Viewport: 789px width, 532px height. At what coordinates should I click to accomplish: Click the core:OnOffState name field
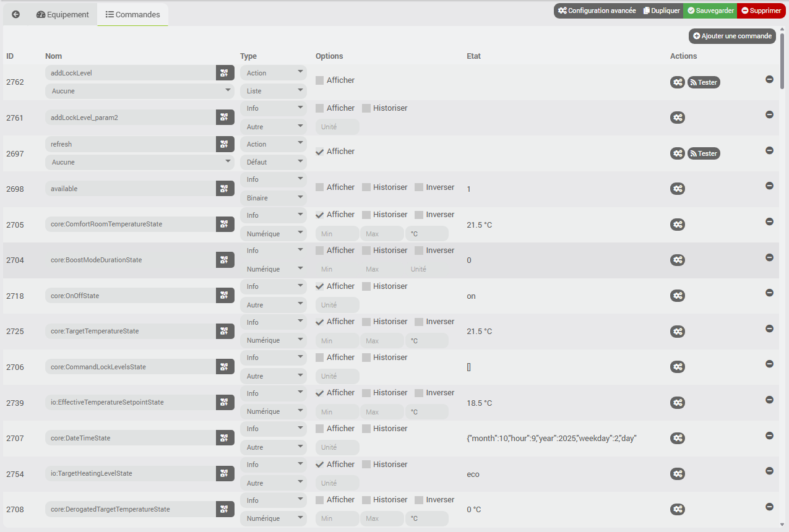[x=131, y=296]
